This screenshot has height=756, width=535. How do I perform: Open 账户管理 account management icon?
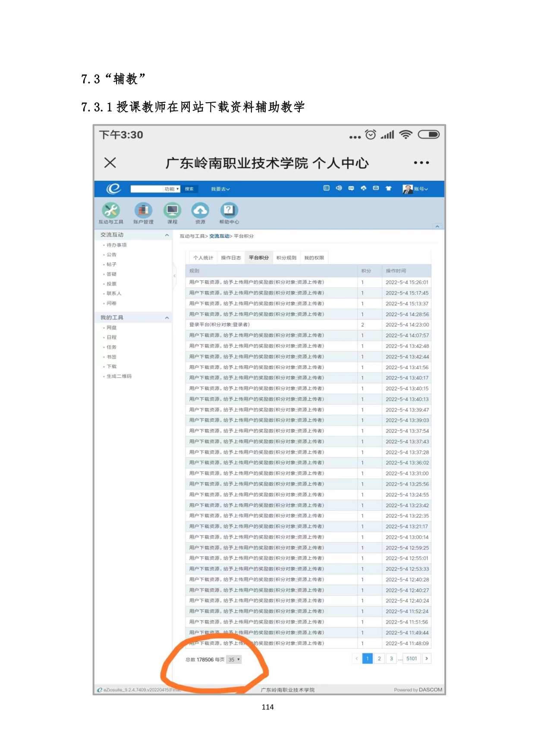143,213
